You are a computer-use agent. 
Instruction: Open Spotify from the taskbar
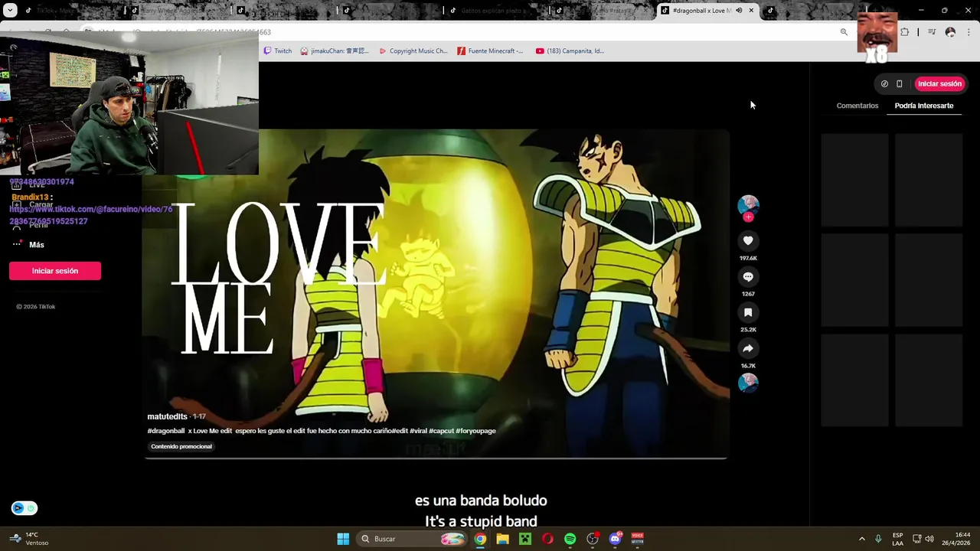(570, 539)
